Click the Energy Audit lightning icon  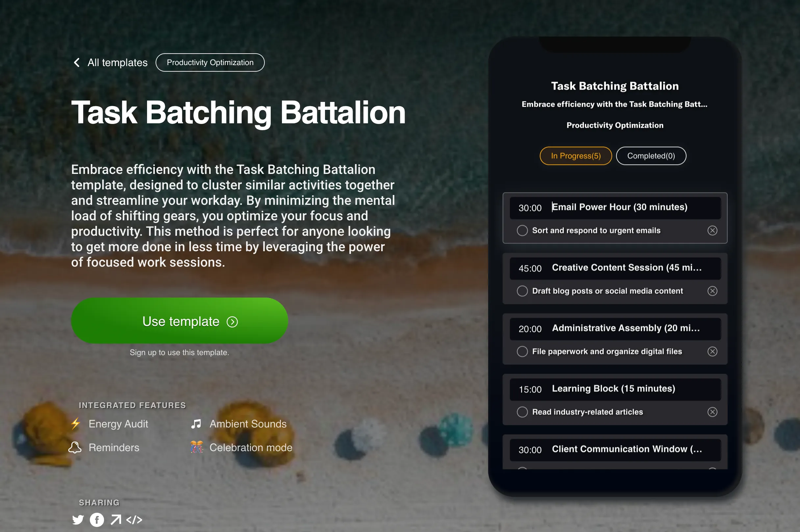click(x=76, y=423)
